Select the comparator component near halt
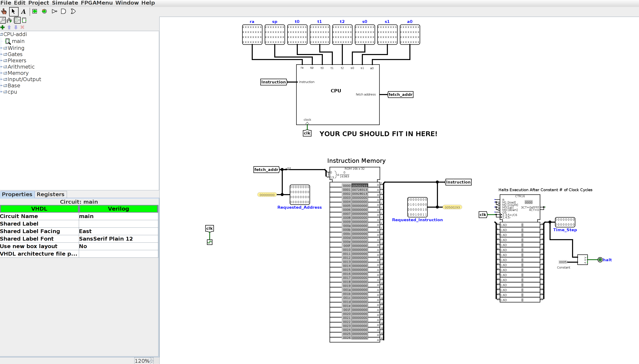Image resolution: width=639 pixels, height=364 pixels. 582,260
